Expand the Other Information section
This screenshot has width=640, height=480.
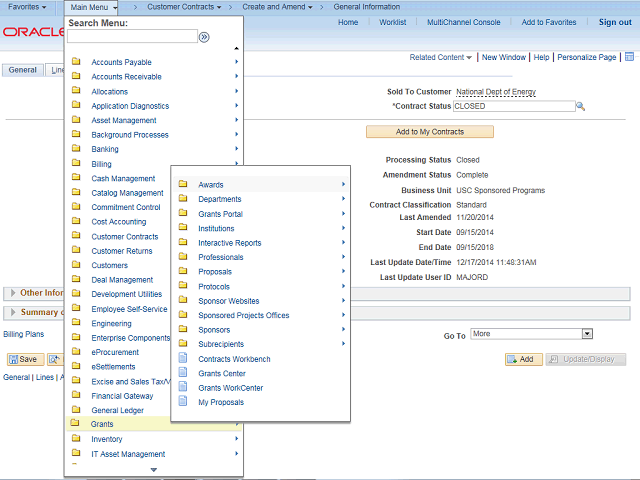(12, 293)
